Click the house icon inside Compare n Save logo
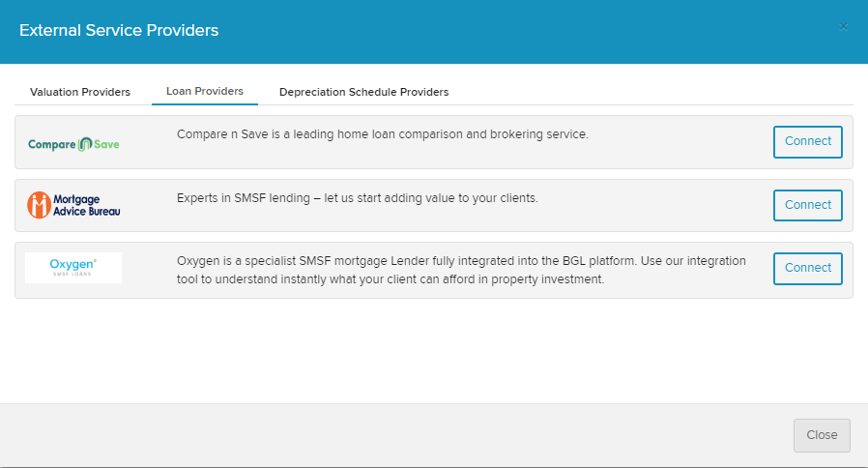This screenshot has width=868, height=468. (x=84, y=144)
